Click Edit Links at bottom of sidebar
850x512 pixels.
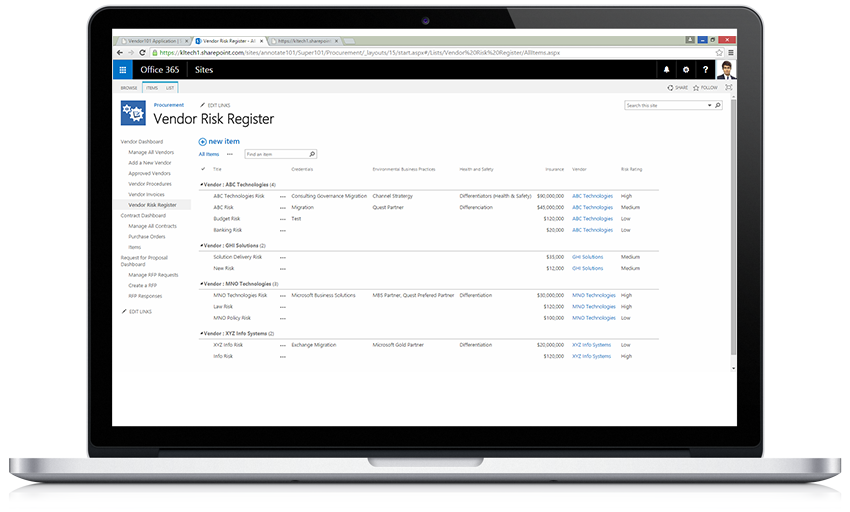tap(137, 311)
